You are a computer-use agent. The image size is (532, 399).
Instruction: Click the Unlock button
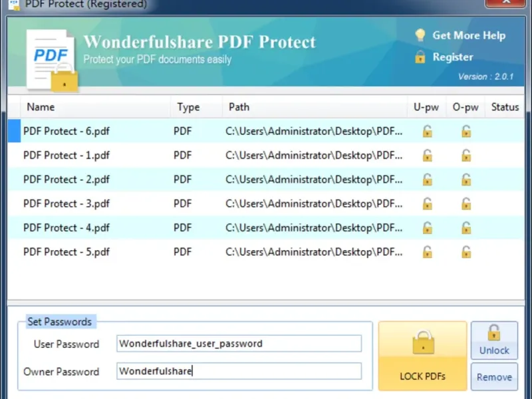494,340
